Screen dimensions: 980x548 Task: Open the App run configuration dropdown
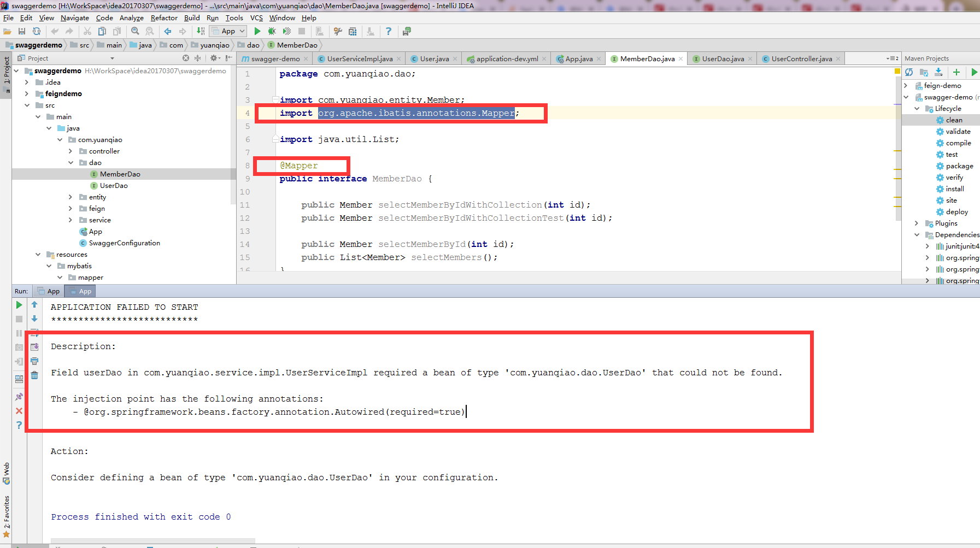228,32
